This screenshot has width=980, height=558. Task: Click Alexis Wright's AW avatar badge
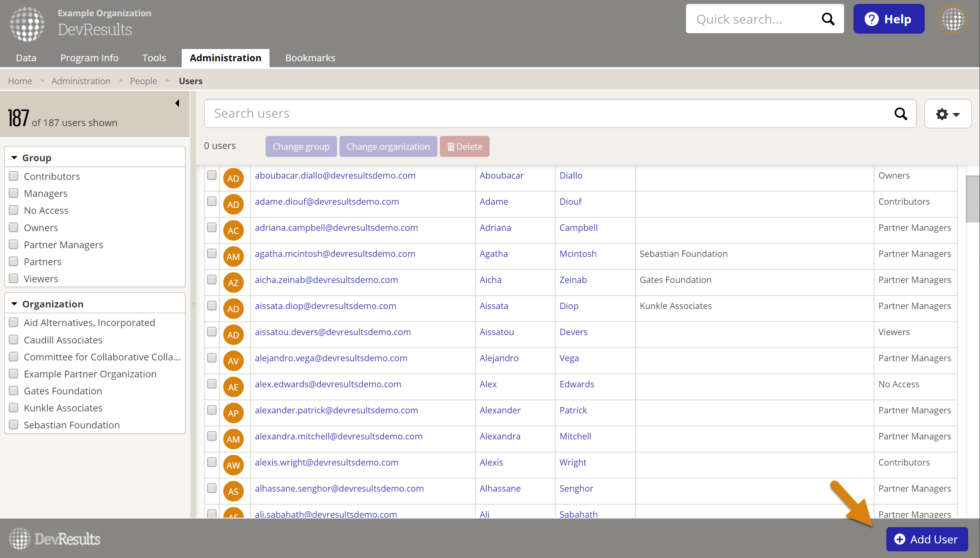[233, 465]
